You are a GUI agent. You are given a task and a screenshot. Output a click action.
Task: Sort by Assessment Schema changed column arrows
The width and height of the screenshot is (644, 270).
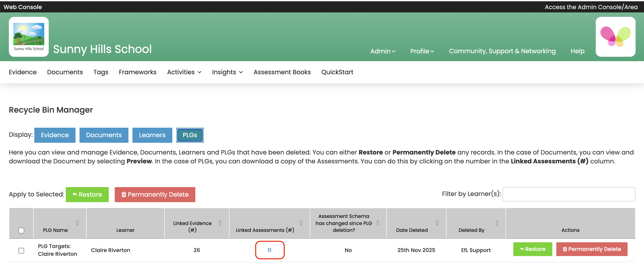point(378,223)
